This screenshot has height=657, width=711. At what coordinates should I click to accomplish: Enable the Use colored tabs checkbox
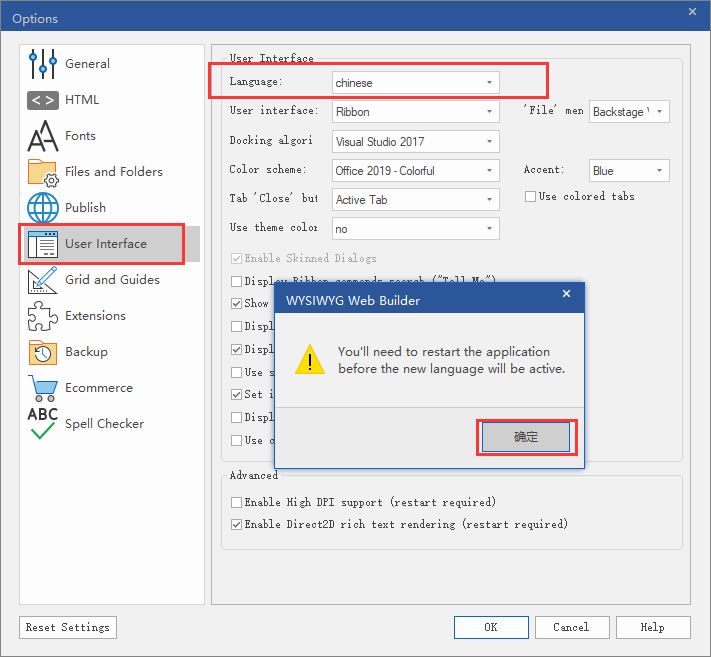point(531,197)
